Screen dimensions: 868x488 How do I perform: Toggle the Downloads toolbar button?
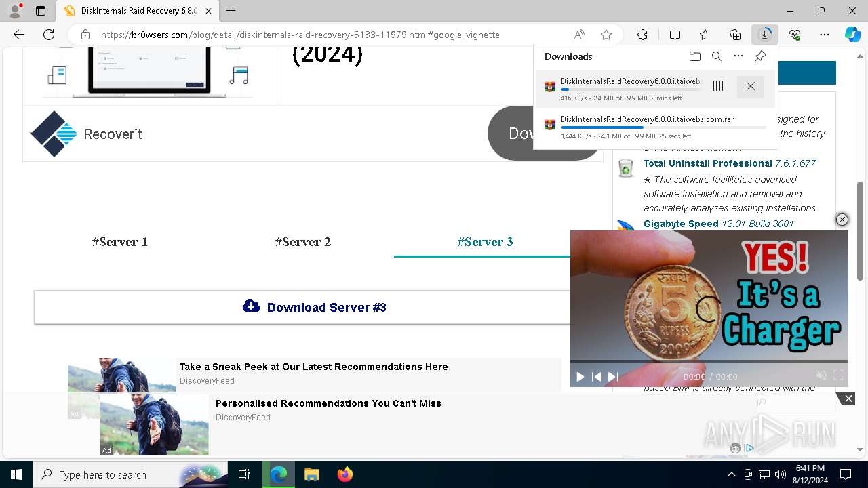coord(765,35)
